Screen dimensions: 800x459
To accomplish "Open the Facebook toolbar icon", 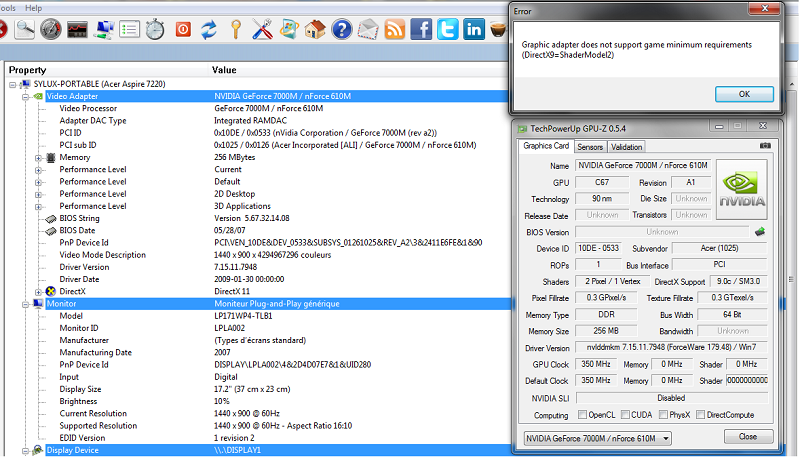I will [x=421, y=30].
